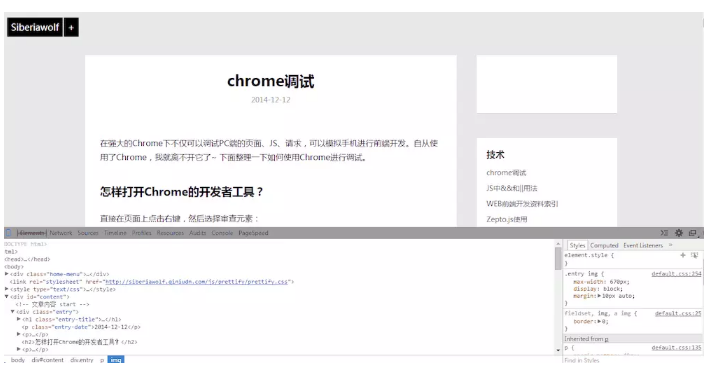
Task: Click sidebar link chrome调试
Action: point(506,173)
